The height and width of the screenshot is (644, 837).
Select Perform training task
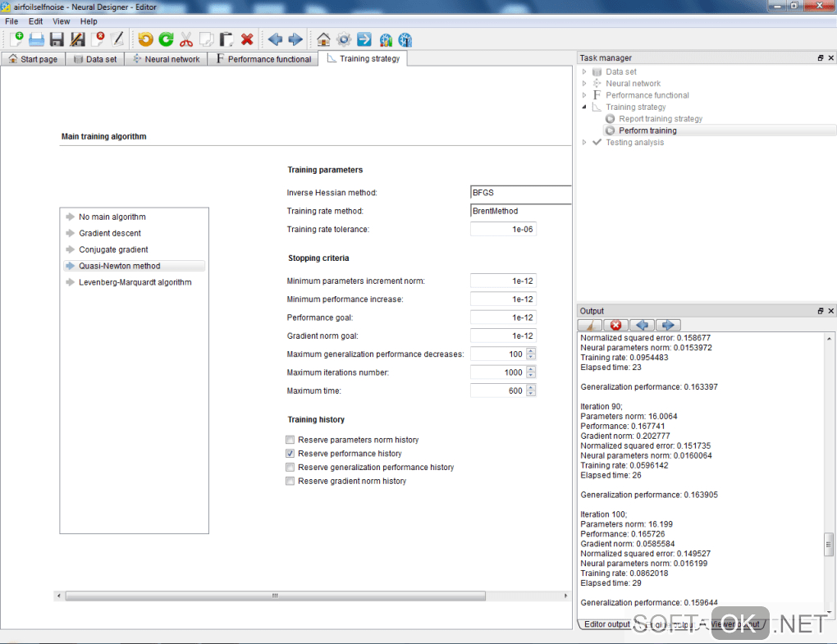click(647, 130)
